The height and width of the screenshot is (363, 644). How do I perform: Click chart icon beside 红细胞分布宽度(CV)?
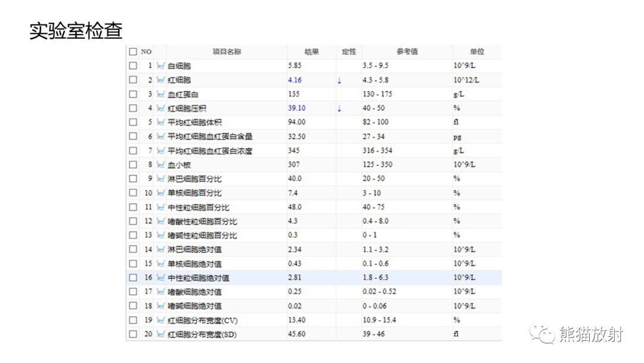click(x=160, y=320)
